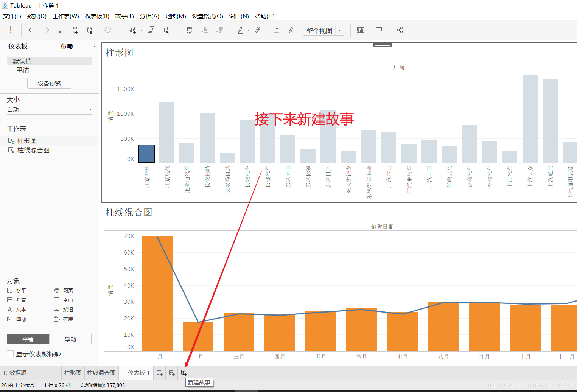The width and height of the screenshot is (577, 392).
Task: Select the 平铺 tiled toggle button
Action: click(28, 339)
